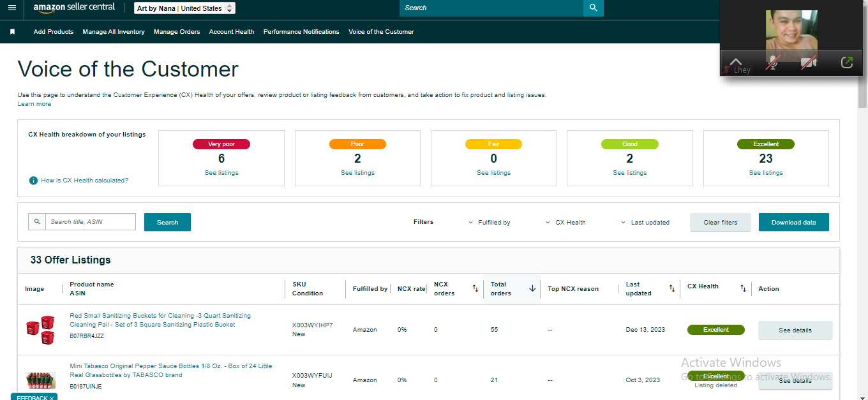Pop out the video call window
Image resolution: width=868 pixels, height=400 pixels.
(x=847, y=63)
